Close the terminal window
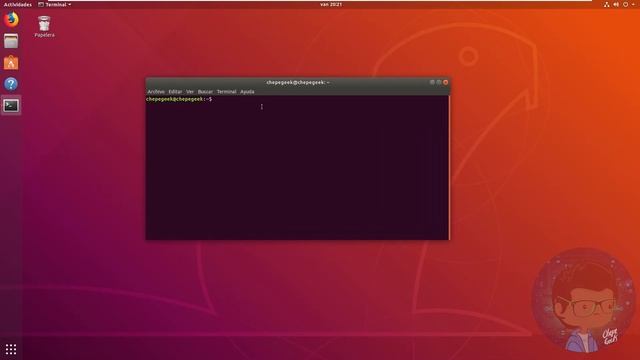The image size is (640, 360). (x=446, y=82)
